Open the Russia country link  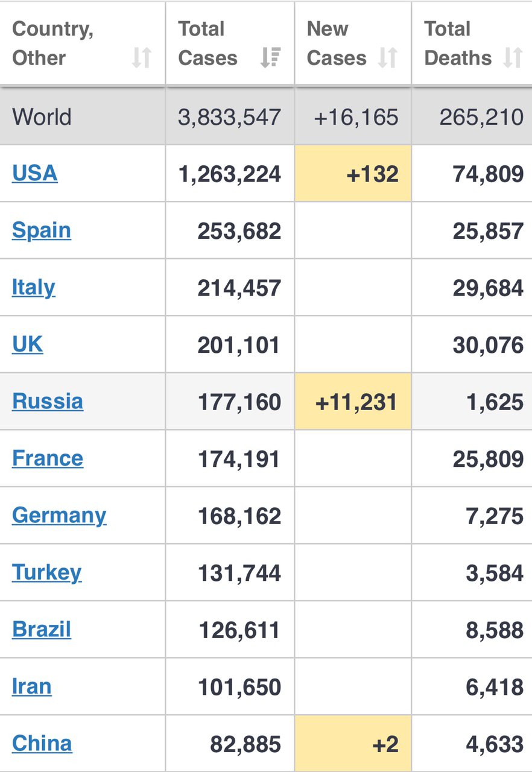tap(48, 401)
